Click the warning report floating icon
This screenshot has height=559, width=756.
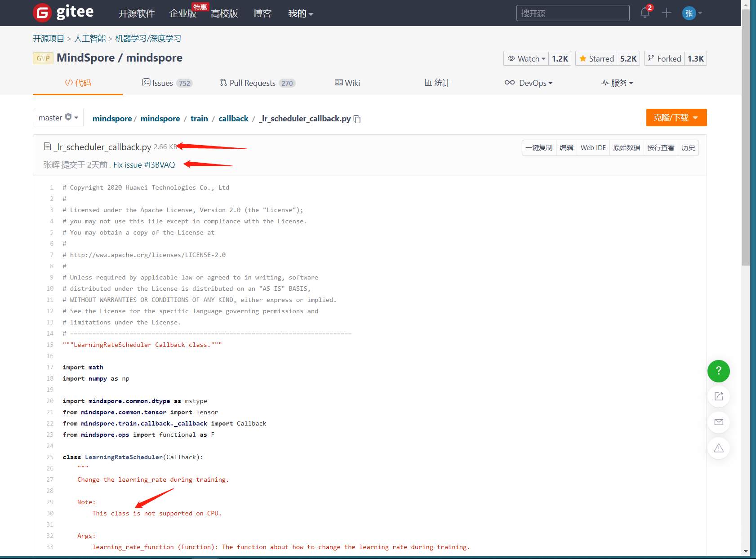coord(719,448)
